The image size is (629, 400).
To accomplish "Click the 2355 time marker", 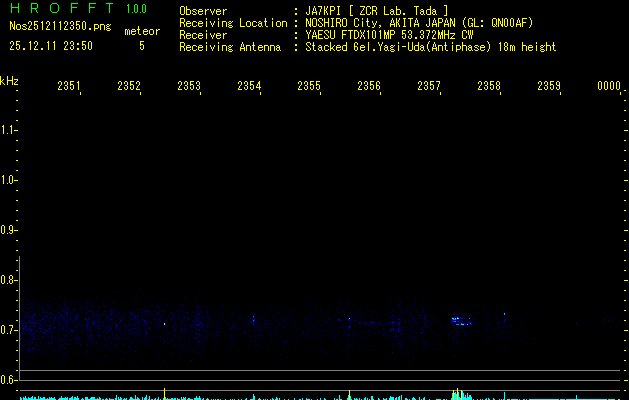I will (x=309, y=87).
